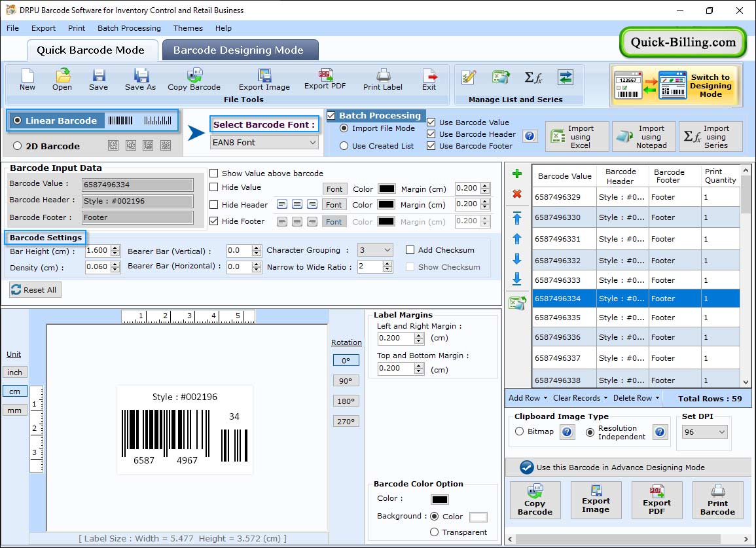Expand the Delete Row dropdown

click(x=636, y=398)
